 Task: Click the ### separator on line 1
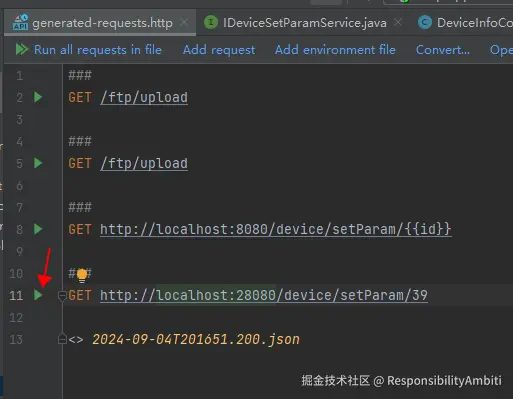click(x=80, y=75)
